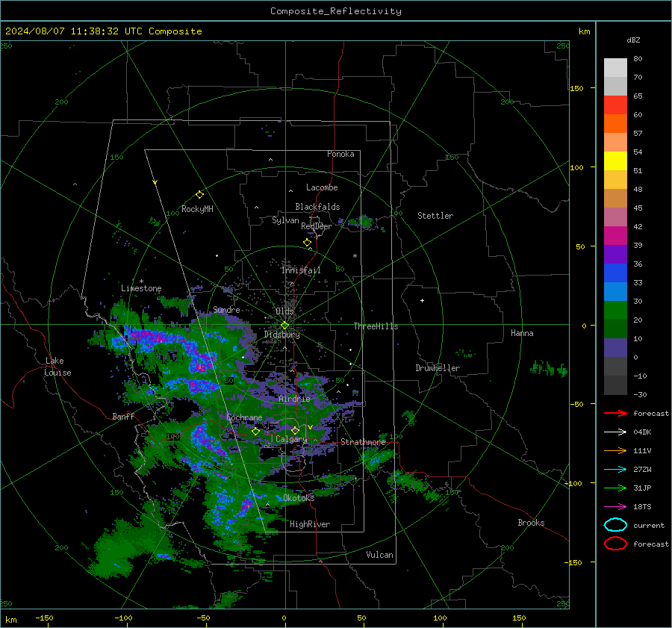The width and height of the screenshot is (672, 628).
Task: Click the magenta 18TS arrow legend icon
Action: pyautogui.click(x=615, y=507)
